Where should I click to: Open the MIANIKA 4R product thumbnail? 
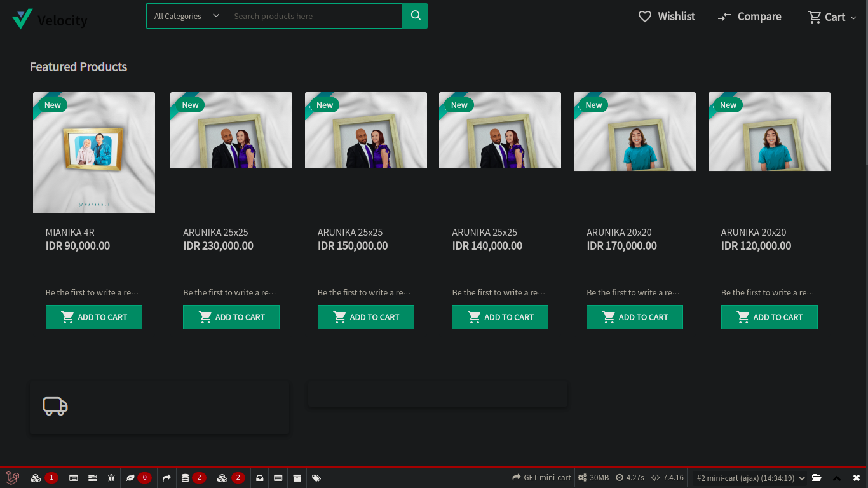pyautogui.click(x=94, y=152)
